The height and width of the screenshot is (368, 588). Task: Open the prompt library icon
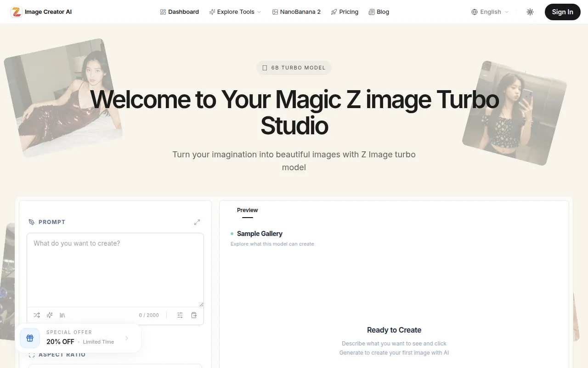click(62, 315)
